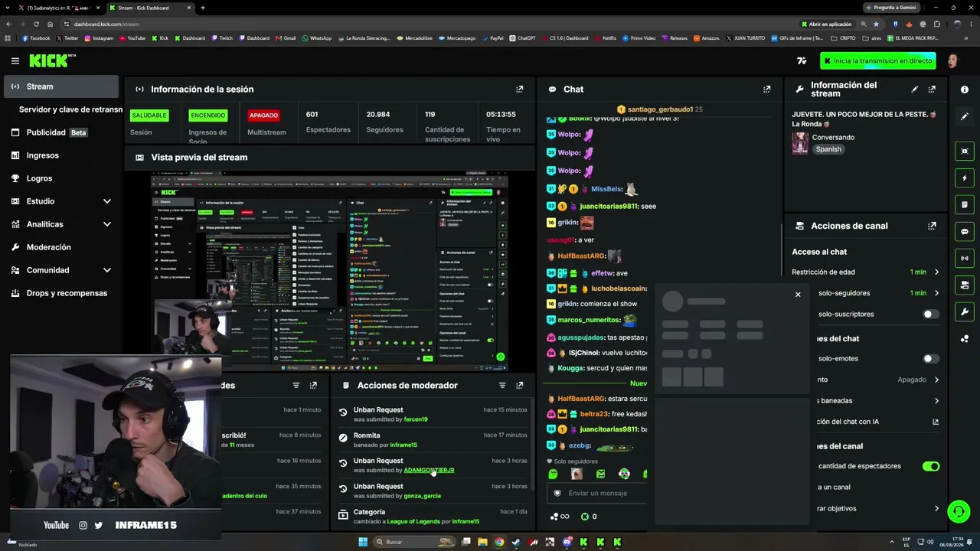Screen dimensions: 980x551
Task: Open ADAMGONTIERJR user link in moderator actions
Action: tap(429, 470)
